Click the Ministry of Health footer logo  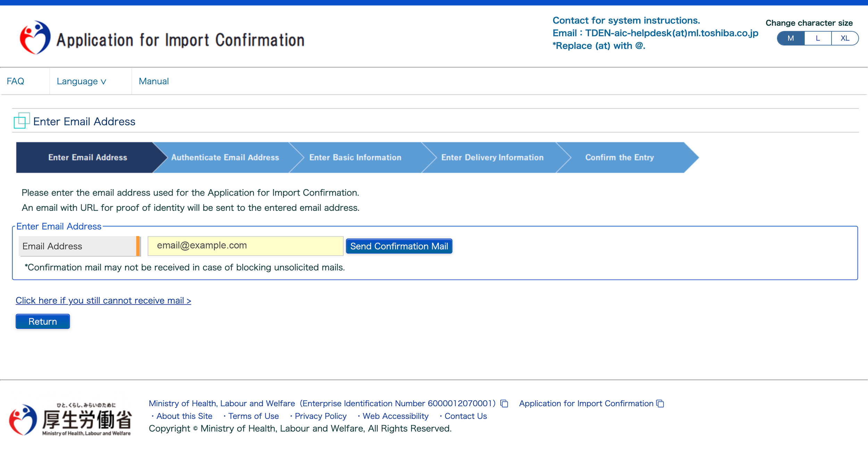[70, 419]
